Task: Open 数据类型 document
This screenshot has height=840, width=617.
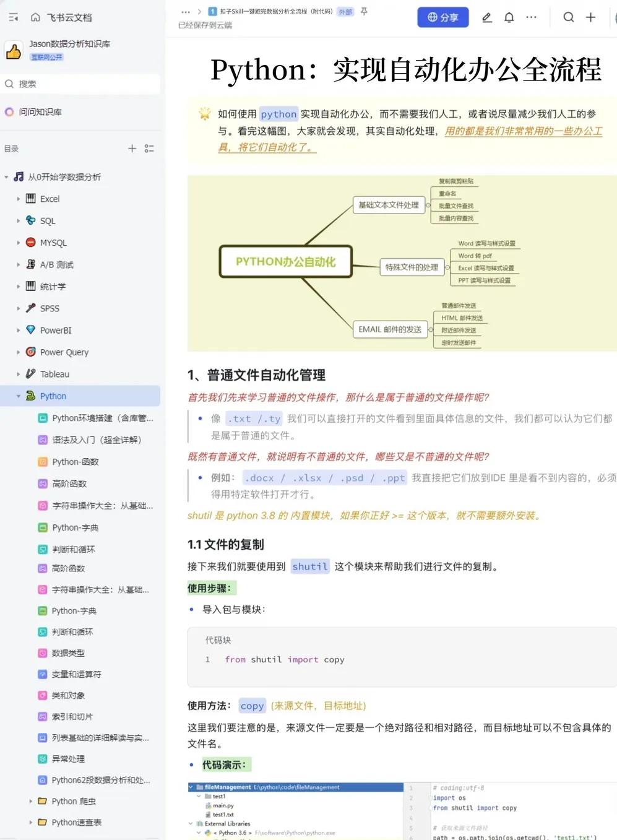Action: click(68, 653)
